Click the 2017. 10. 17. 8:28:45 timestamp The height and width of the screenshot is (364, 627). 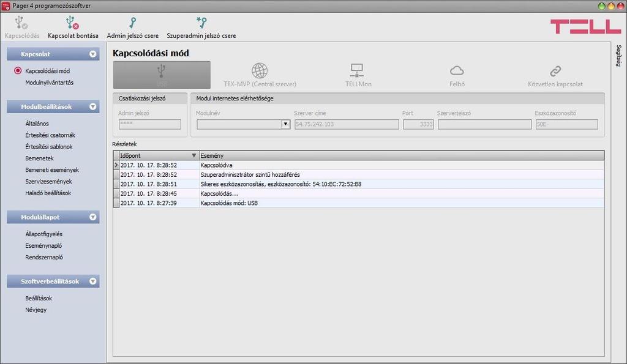tap(148, 193)
